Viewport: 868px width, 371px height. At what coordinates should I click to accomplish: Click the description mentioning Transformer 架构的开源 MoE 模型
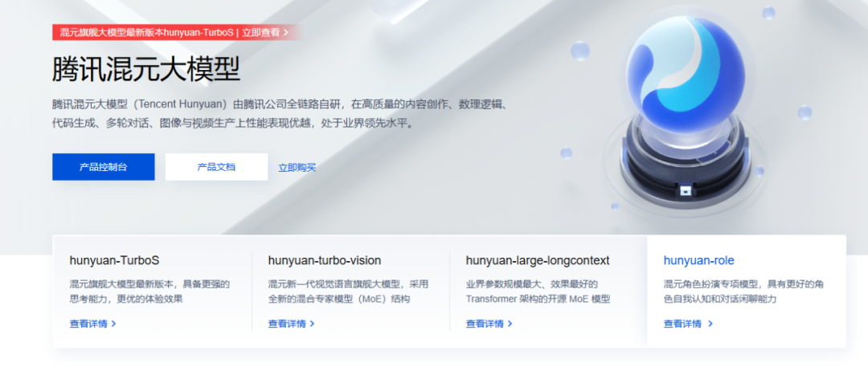pyautogui.click(x=538, y=292)
